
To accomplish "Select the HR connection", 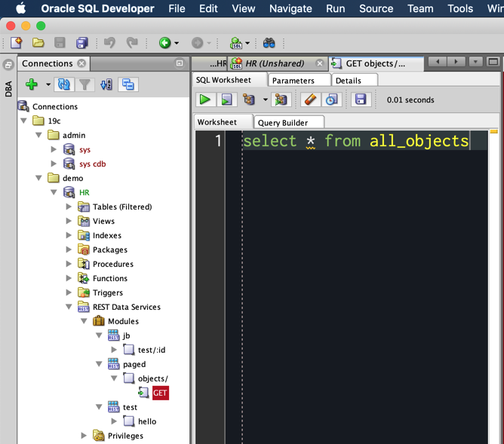I will pos(85,192).
